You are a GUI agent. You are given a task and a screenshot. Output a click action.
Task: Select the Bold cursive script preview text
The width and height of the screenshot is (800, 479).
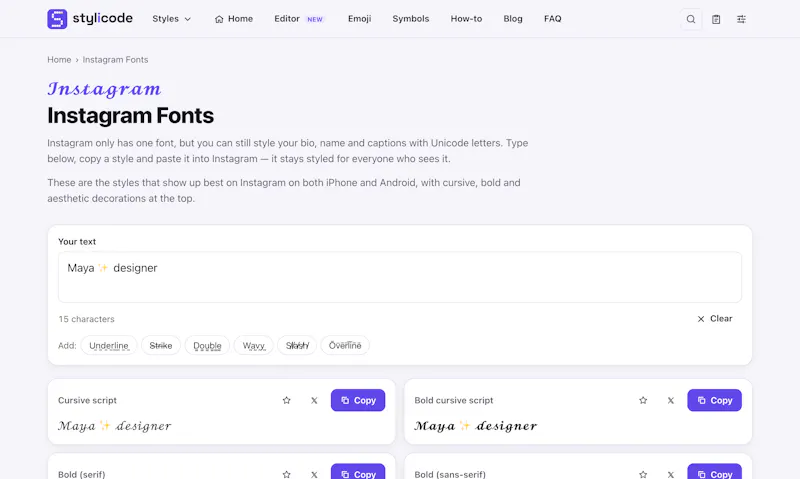(476, 426)
